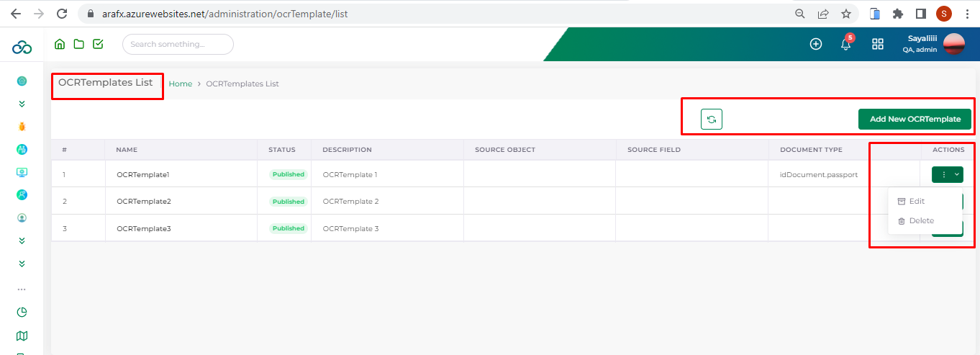The width and height of the screenshot is (980, 355).
Task: Expand the first double-chevron sidebar section
Action: (x=22, y=104)
